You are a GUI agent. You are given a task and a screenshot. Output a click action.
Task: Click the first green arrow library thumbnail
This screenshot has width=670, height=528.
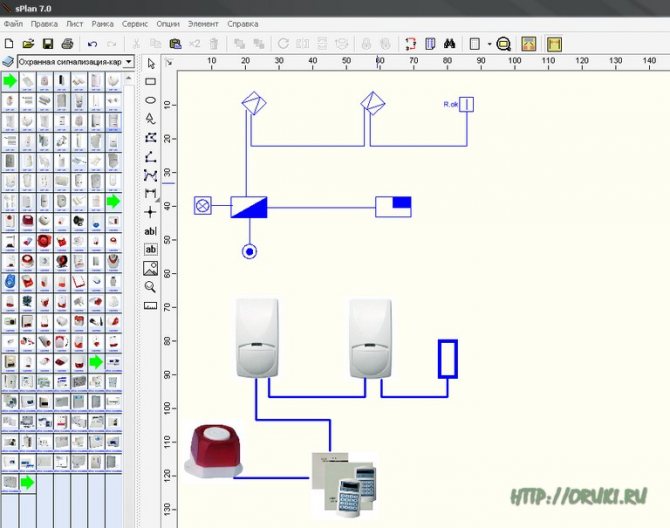click(10, 78)
